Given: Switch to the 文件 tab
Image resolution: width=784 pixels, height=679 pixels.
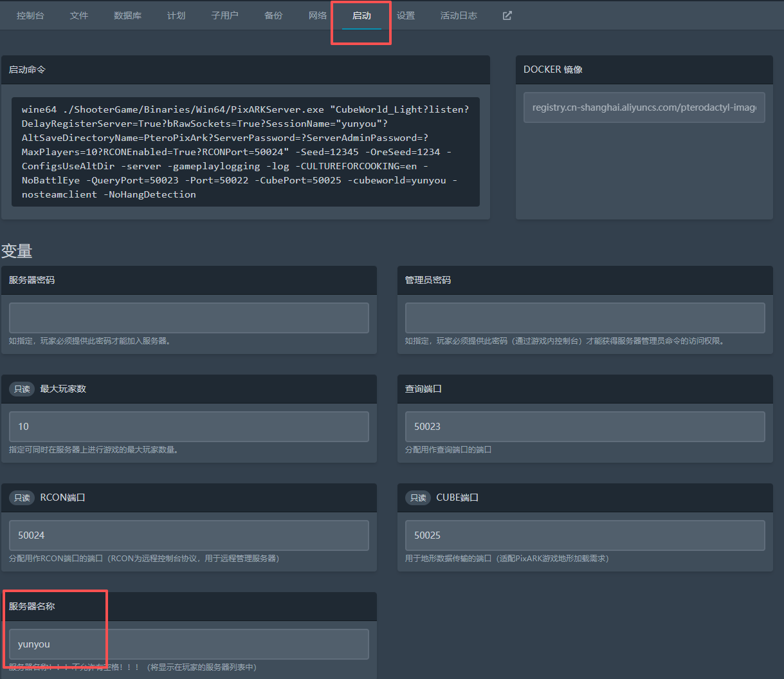Looking at the screenshot, I should pyautogui.click(x=79, y=16).
